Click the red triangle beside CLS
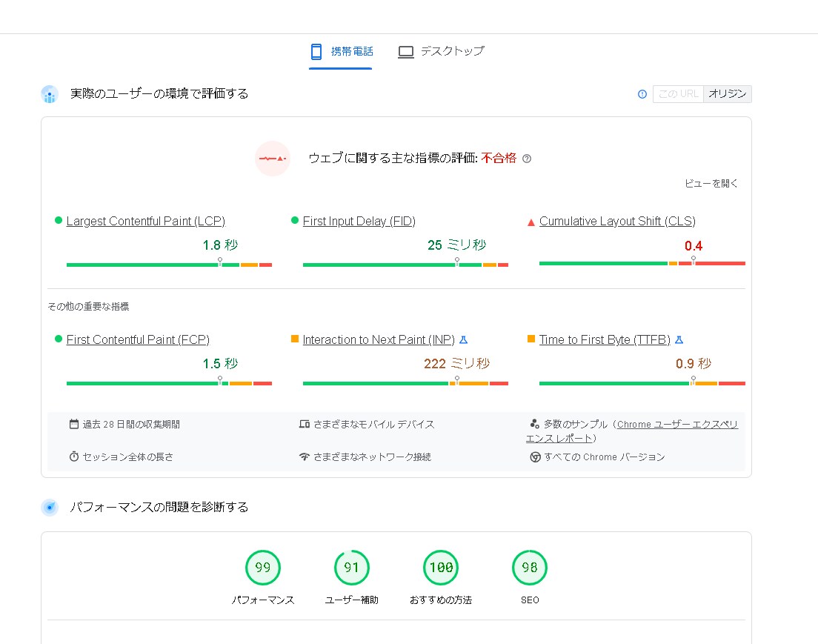This screenshot has width=818, height=644. 531,222
